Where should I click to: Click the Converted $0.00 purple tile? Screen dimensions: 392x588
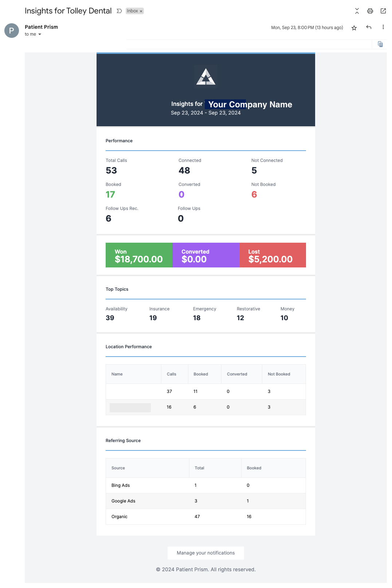[206, 255]
